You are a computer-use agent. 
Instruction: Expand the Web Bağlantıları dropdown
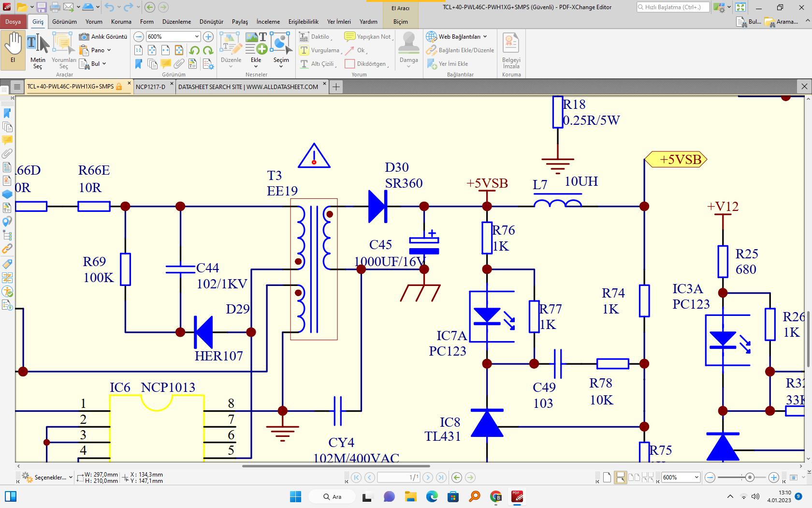click(x=457, y=37)
